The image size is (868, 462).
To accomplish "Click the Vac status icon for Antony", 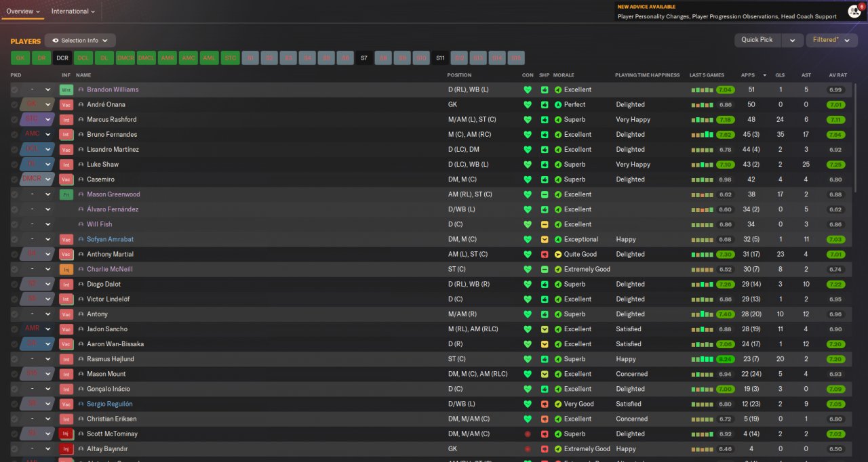I will (66, 314).
